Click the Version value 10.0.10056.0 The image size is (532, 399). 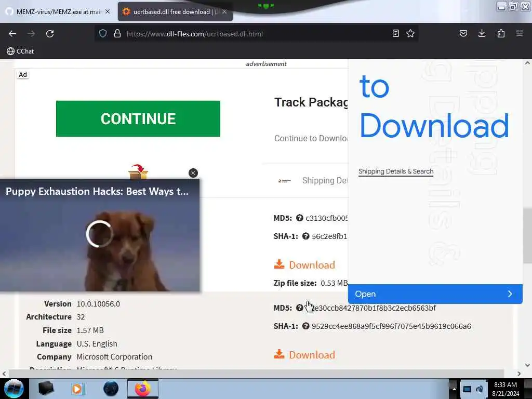(x=98, y=304)
